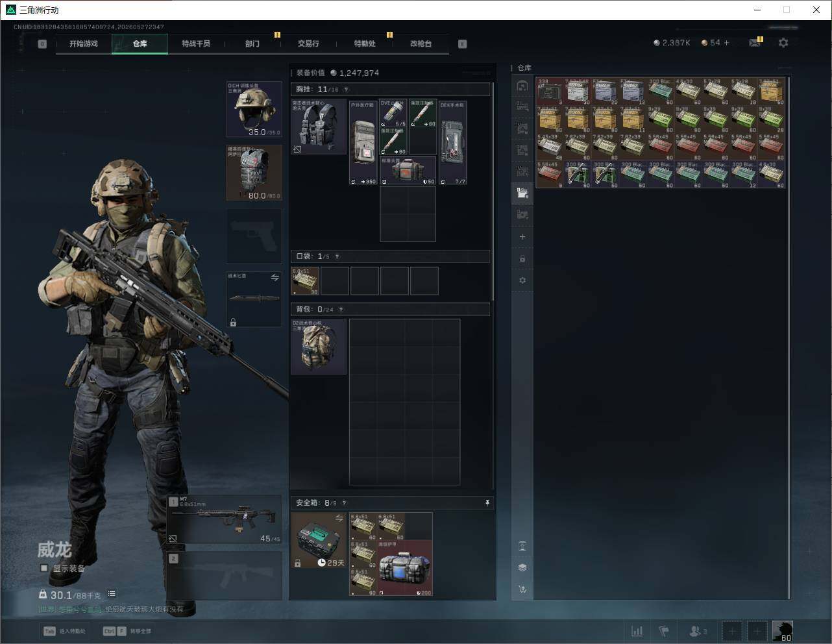The width and height of the screenshot is (832, 644).
Task: Click the stack layers icon in sidebar
Action: (x=522, y=567)
